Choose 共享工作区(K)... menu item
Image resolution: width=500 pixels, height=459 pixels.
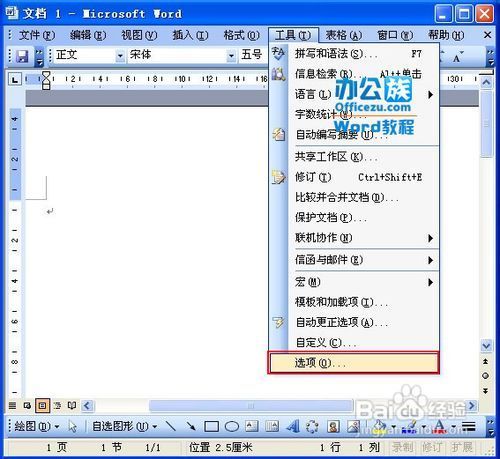point(354,157)
